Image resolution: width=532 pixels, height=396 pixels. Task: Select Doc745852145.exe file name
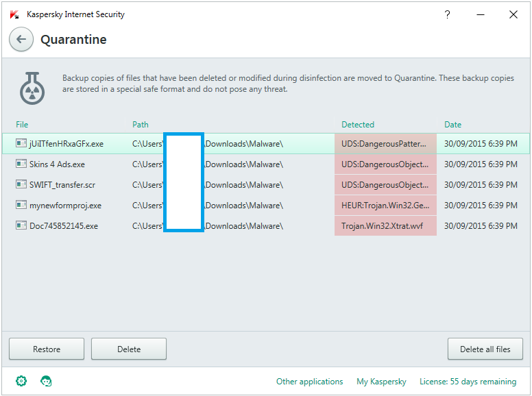coord(64,226)
